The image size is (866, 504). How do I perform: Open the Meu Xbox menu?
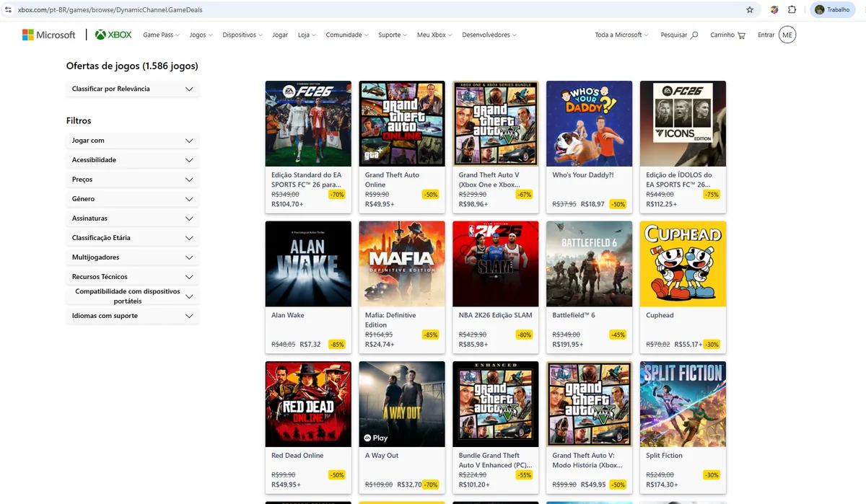click(434, 35)
